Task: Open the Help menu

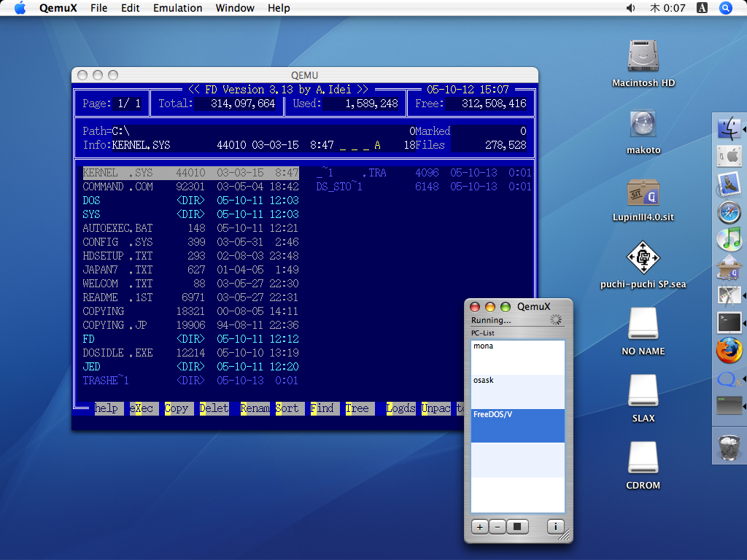Action: click(279, 8)
